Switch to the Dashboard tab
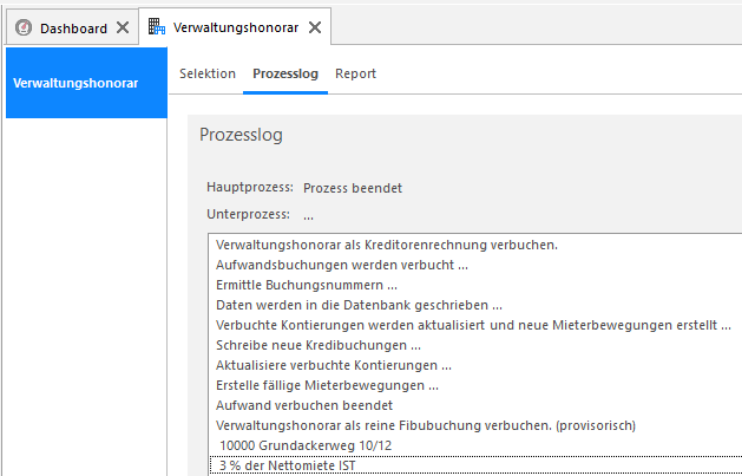This screenshot has height=476, width=742. tap(72, 28)
